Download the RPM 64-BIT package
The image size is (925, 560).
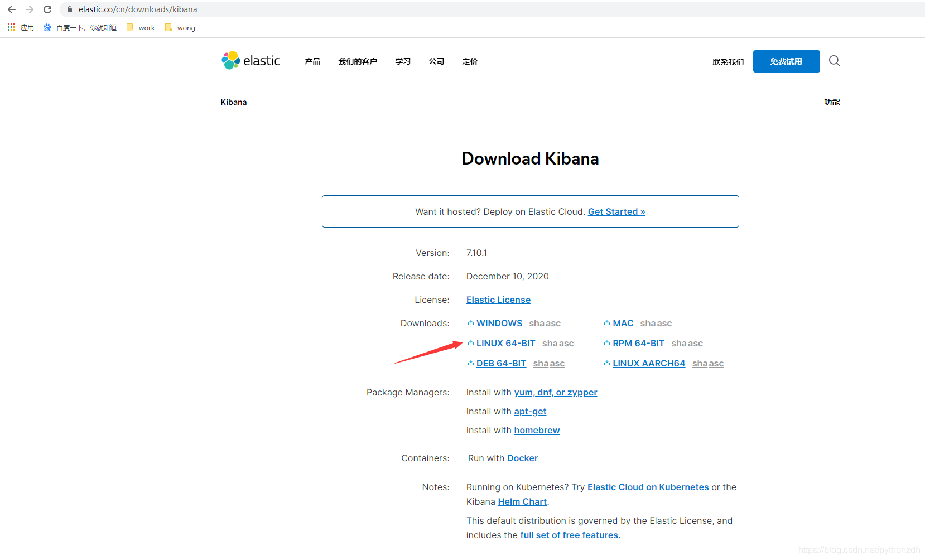(x=638, y=343)
